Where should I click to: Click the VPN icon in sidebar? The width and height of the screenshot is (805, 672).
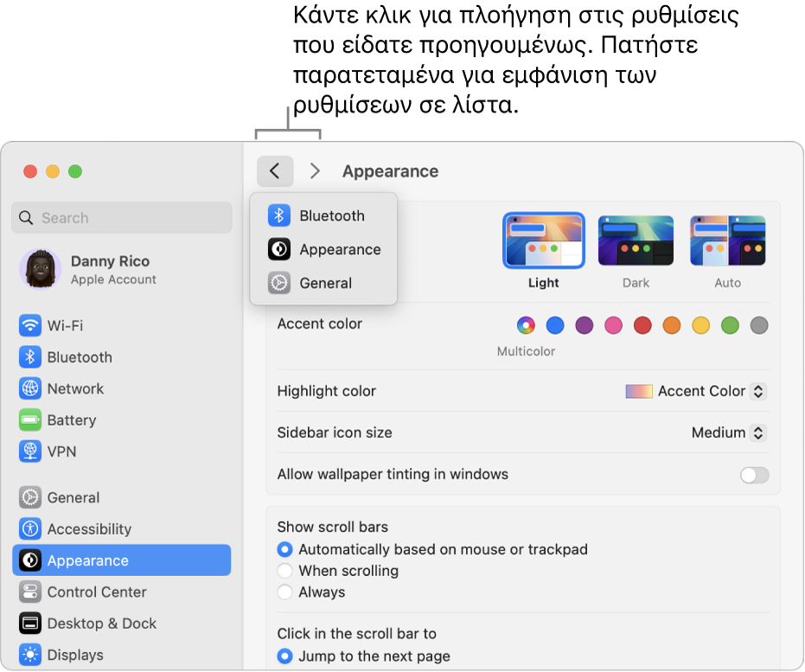(x=29, y=451)
